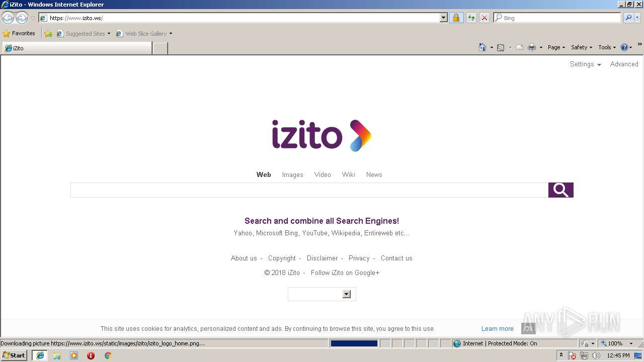The image size is (644, 362).
Task: Open the Copyright link
Action: click(282, 258)
